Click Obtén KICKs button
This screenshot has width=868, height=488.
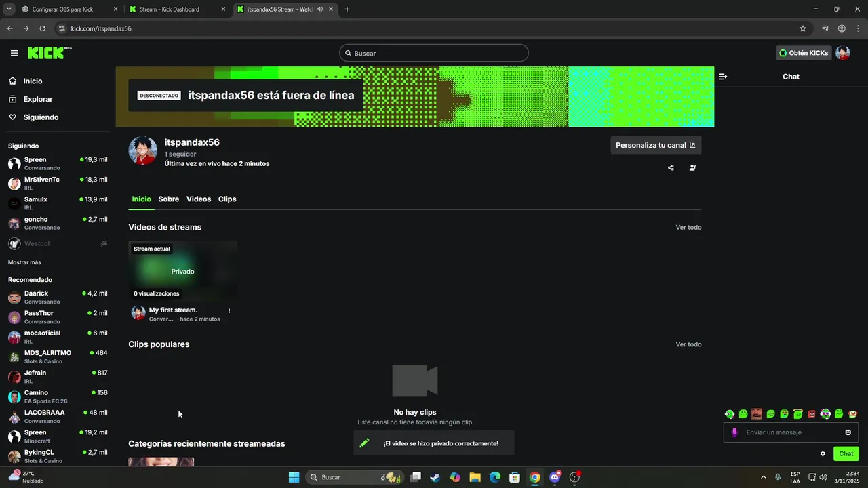[804, 53]
